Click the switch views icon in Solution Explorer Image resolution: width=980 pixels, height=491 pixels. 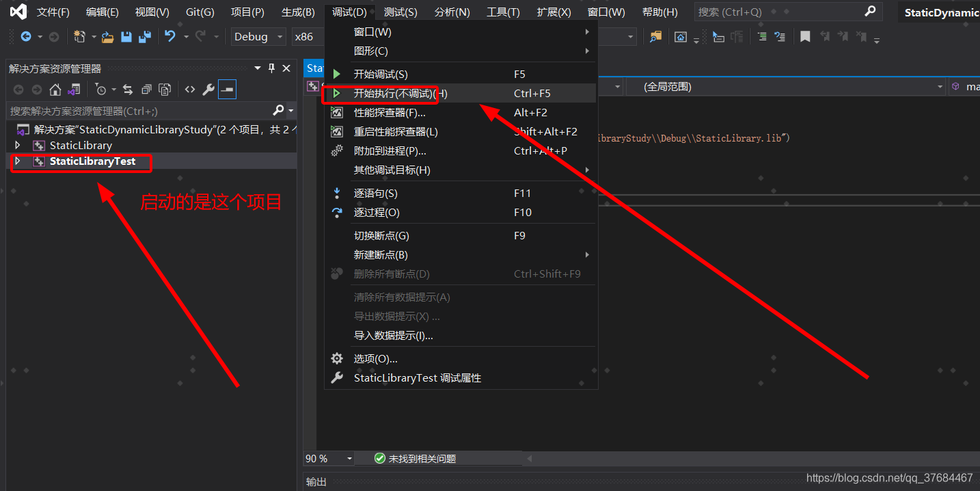74,90
